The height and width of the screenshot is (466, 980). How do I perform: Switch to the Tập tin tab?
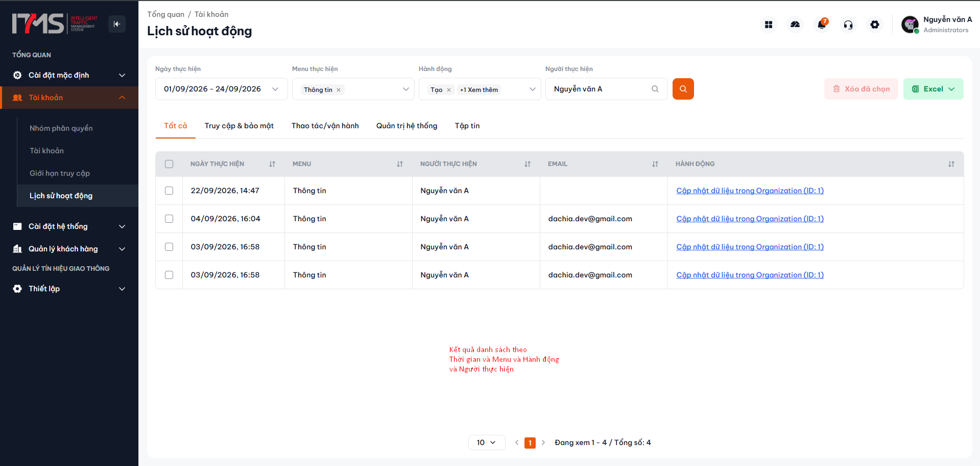(467, 126)
